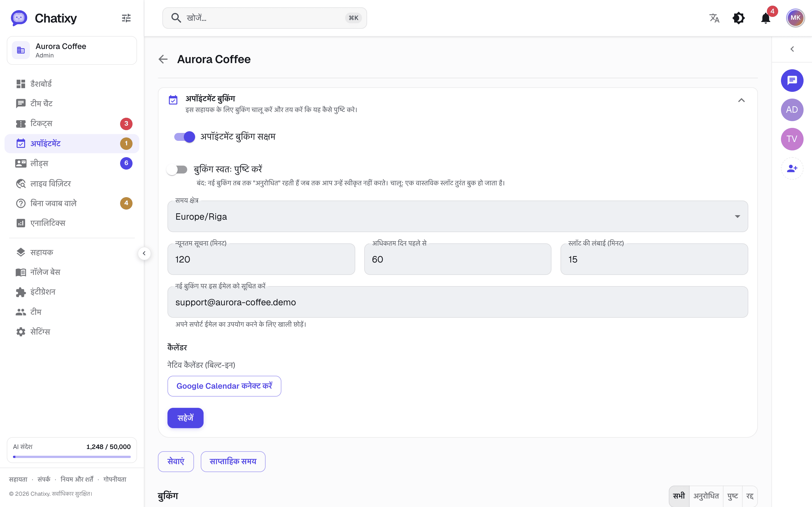The image size is (812, 507).
Task: Collapse the left sidebar with chevron handle
Action: pyautogui.click(x=144, y=253)
